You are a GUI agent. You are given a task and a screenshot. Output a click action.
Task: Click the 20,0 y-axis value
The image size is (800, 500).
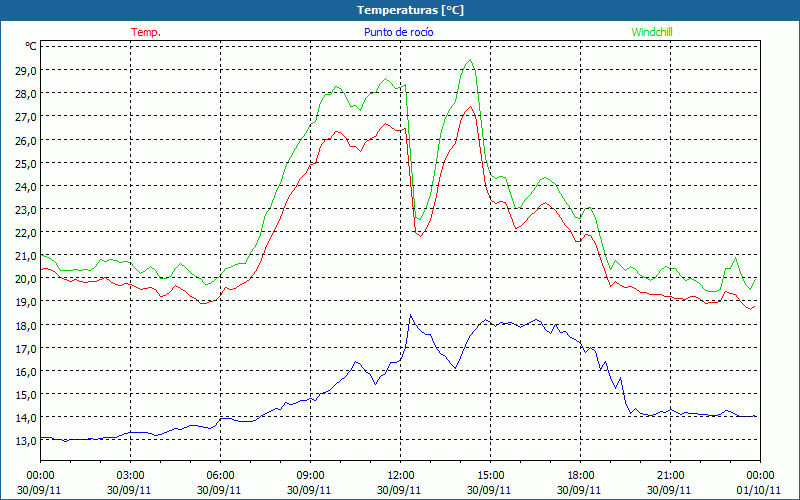(26, 279)
